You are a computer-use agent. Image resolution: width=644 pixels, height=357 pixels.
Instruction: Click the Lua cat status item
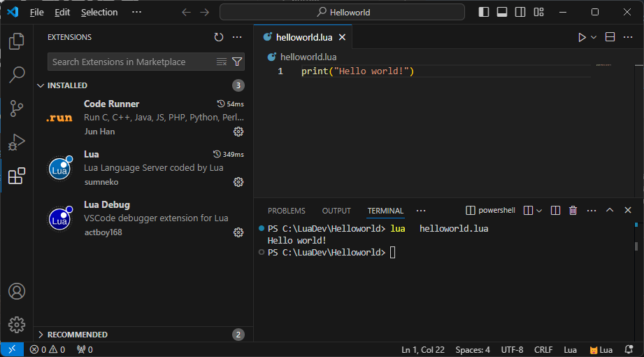(601, 350)
